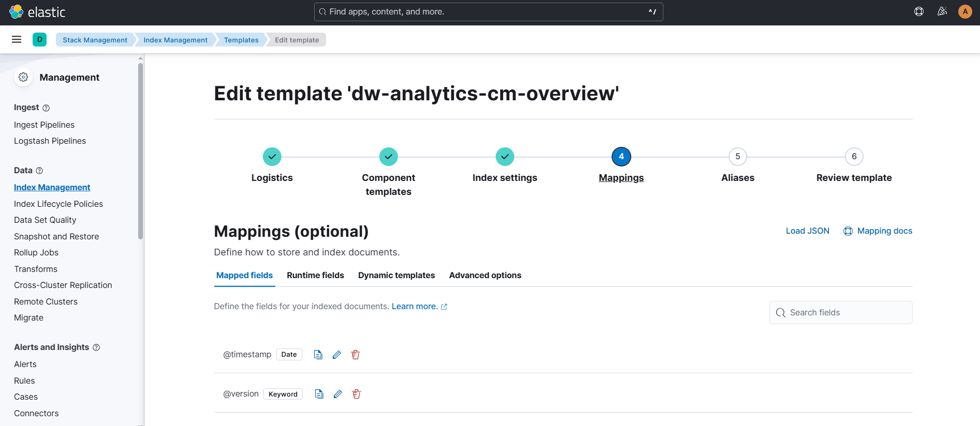Open Connectors in sidebar
Viewport: 980px width, 426px height.
click(36, 414)
